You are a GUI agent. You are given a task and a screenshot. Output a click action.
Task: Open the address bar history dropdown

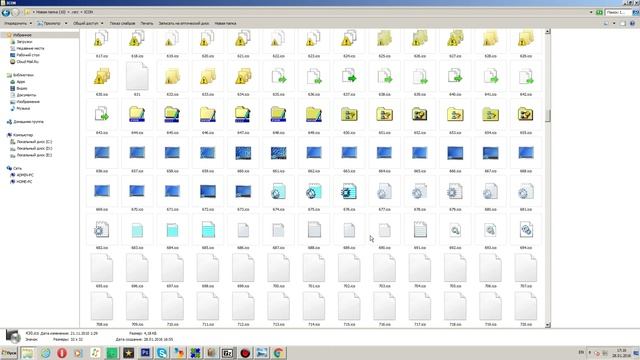(x=591, y=12)
